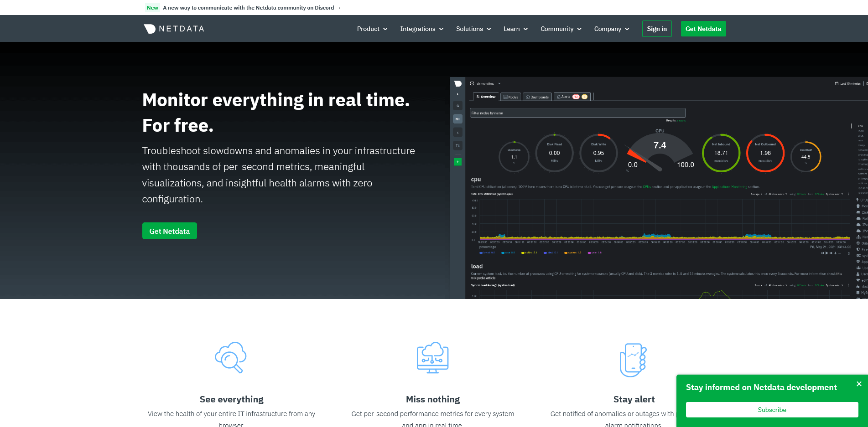
Task: Click the bold cpu entry in right menu
Action: click(x=860, y=126)
